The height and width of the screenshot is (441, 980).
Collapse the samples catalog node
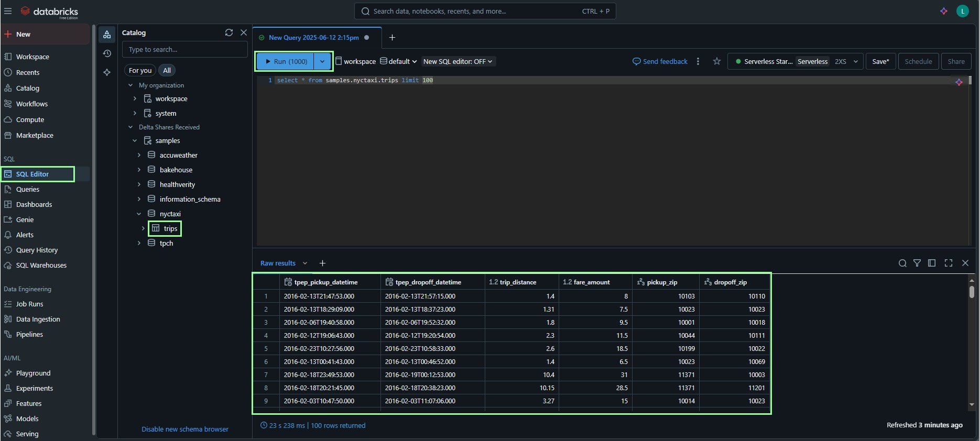pos(135,140)
